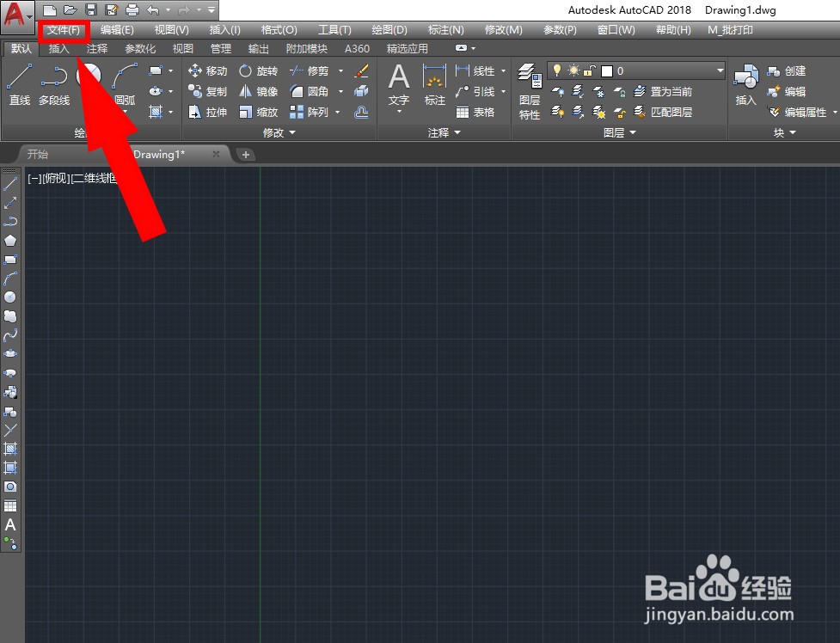
Task: Select the large 文字 text tool
Action: tap(399, 86)
